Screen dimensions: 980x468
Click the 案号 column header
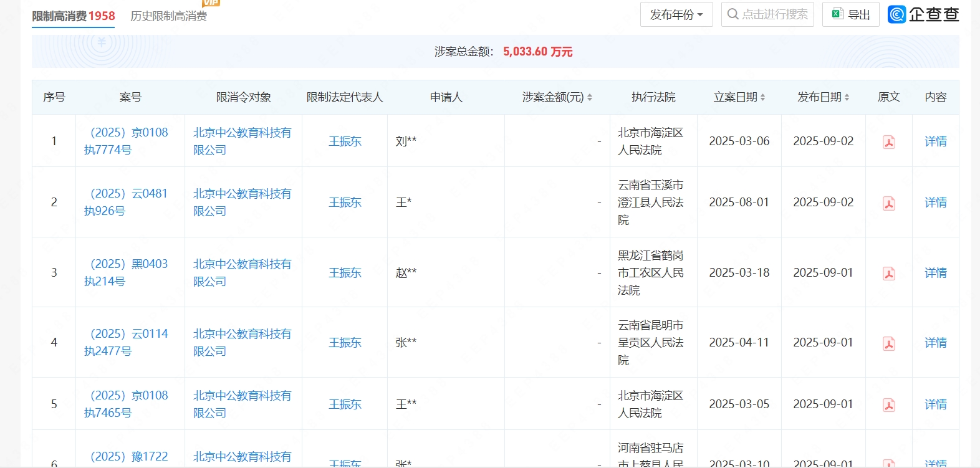click(130, 97)
